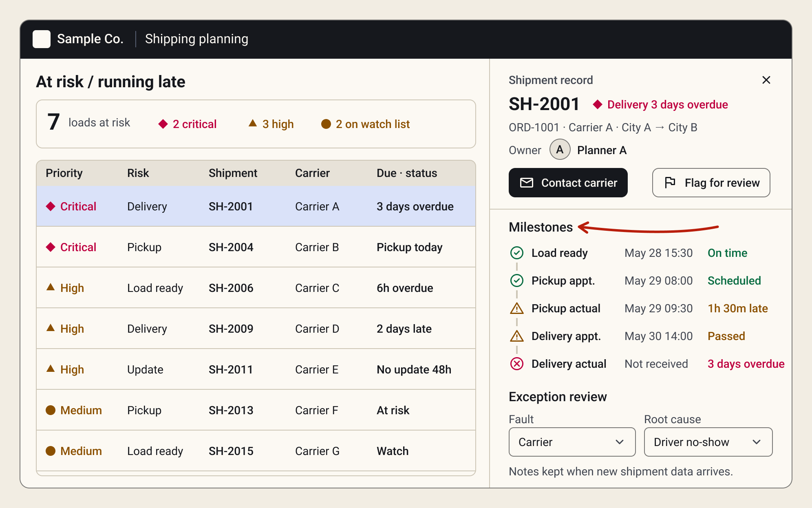Click the triangle priority icon in SH-2009 row
The width and height of the screenshot is (812, 508).
pyautogui.click(x=51, y=328)
